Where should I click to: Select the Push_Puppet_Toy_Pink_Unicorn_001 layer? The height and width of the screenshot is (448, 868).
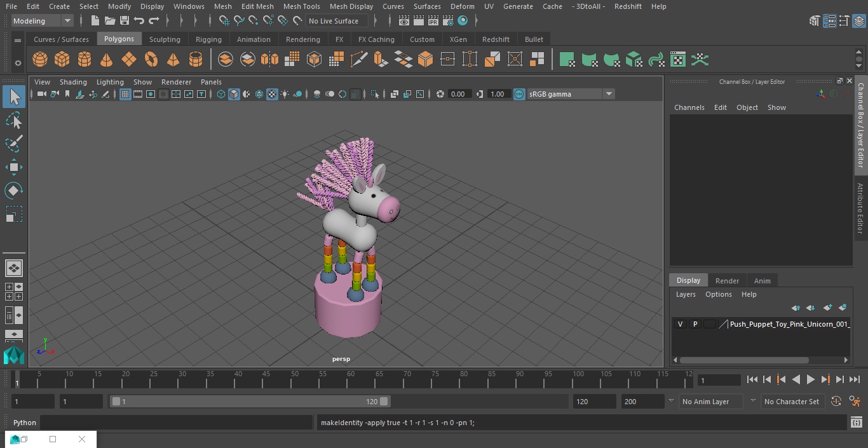coord(789,324)
